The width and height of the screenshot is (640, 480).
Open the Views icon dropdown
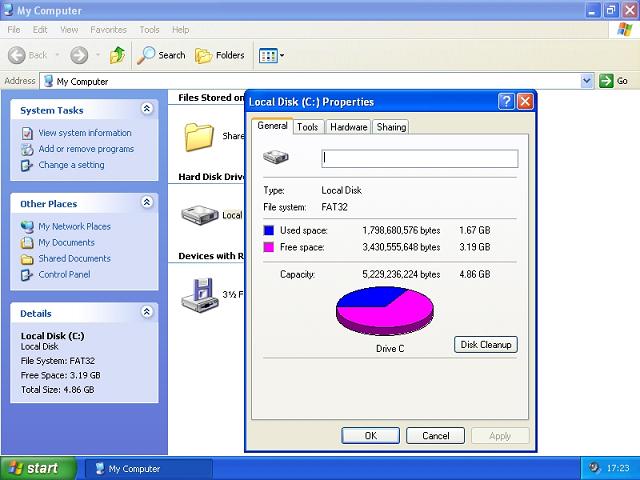271,56
